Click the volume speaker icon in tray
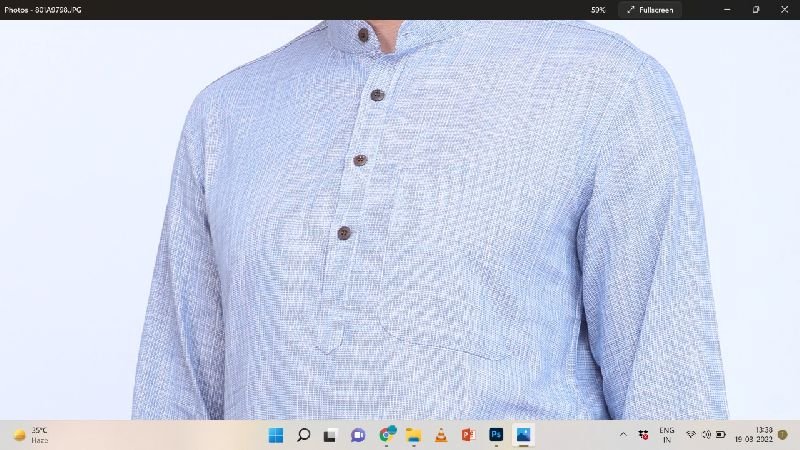The width and height of the screenshot is (800, 450). 706,435
